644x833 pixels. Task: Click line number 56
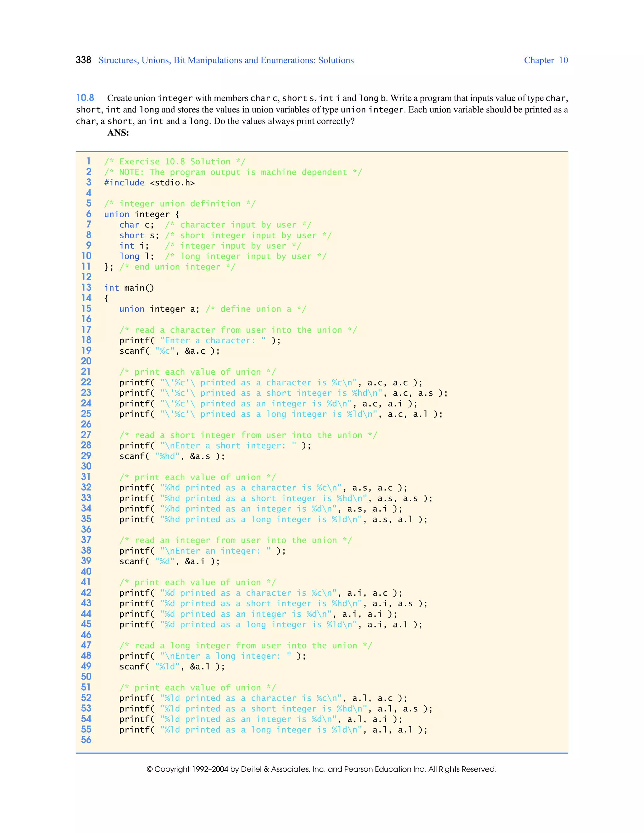[86, 740]
